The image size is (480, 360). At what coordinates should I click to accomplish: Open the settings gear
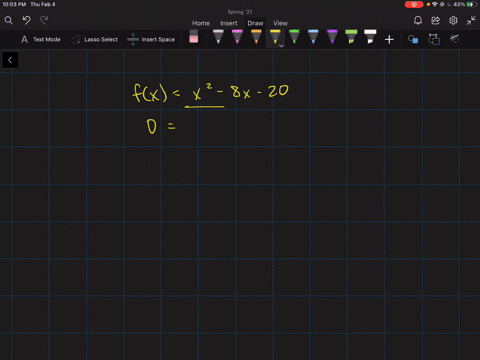click(x=453, y=21)
